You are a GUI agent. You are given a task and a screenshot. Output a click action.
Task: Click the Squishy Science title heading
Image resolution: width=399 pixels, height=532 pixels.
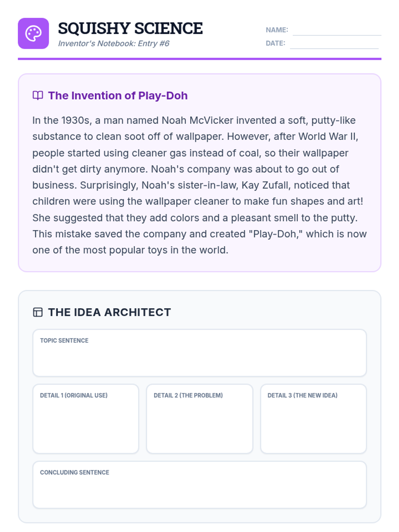point(130,28)
